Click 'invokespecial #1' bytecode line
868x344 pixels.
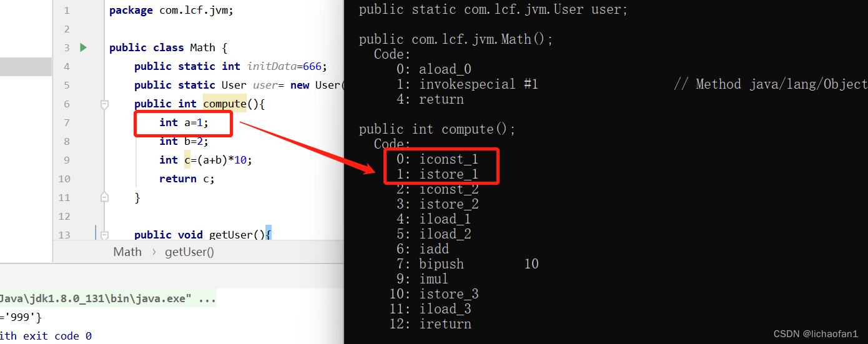click(x=467, y=84)
